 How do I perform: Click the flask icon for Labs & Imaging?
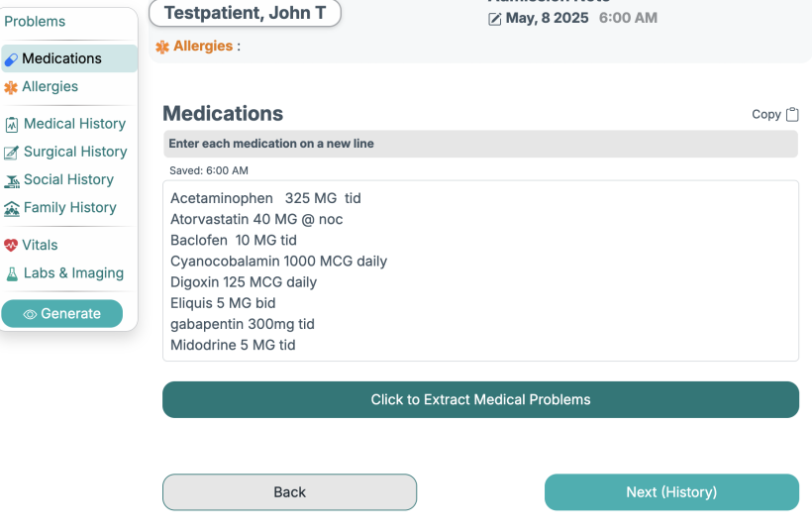12,273
